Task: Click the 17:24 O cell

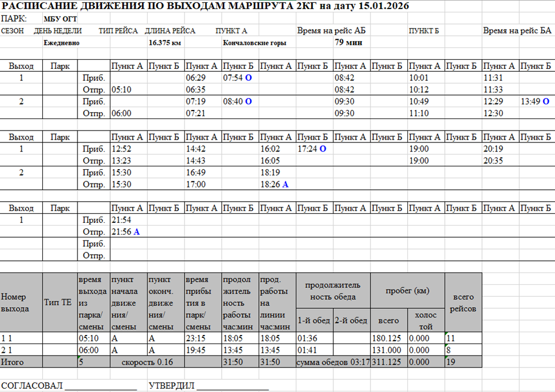Action: (312, 149)
